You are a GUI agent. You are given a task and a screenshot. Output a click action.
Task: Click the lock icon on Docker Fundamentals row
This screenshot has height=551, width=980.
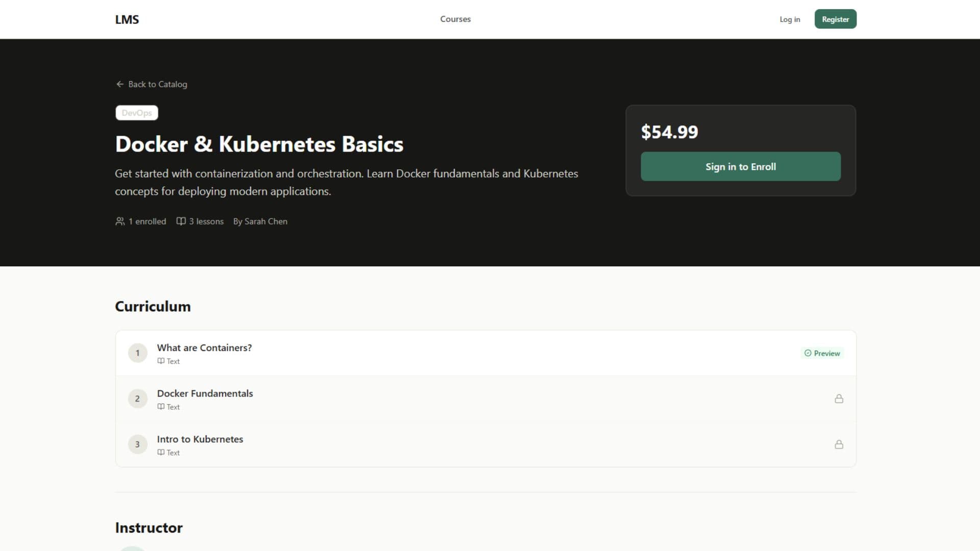click(x=839, y=398)
